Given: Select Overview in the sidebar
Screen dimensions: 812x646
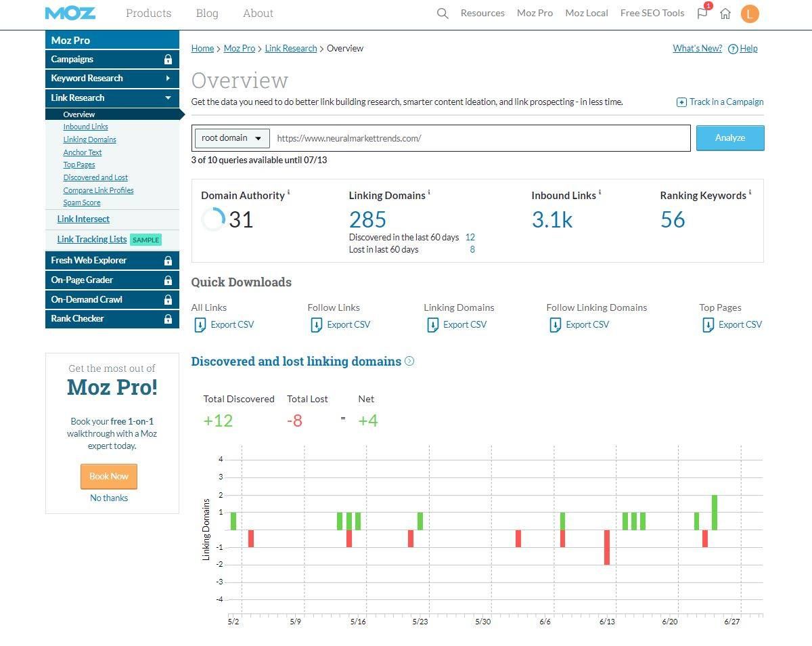Looking at the screenshot, I should click(x=79, y=115).
